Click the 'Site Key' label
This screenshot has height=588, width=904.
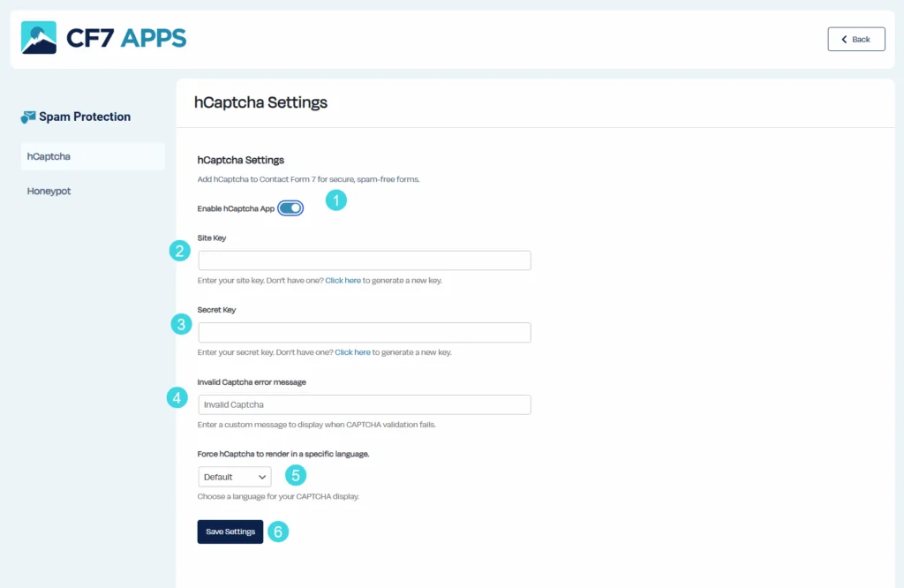tap(212, 237)
